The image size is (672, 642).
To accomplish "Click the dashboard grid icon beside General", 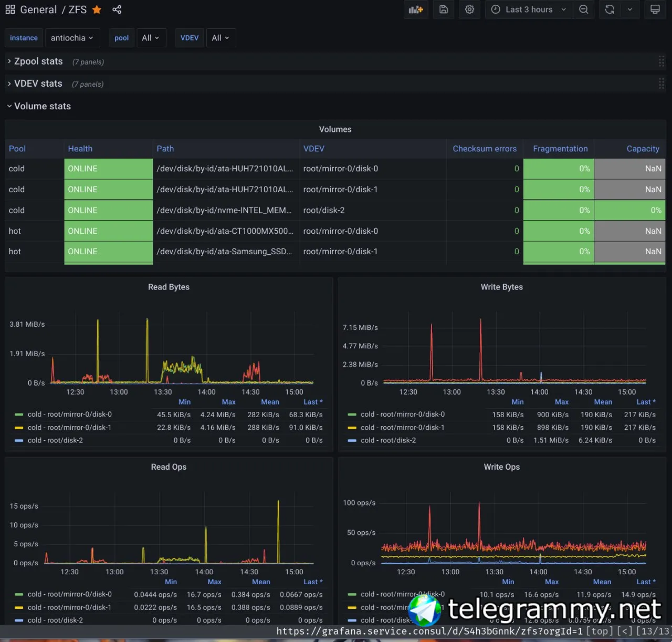I will 10,9.
